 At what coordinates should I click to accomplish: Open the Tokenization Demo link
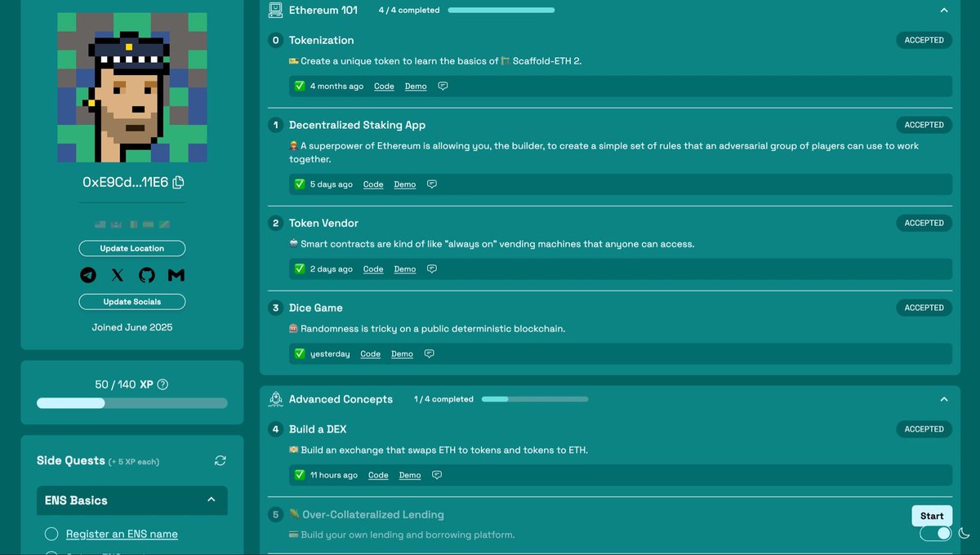click(416, 87)
